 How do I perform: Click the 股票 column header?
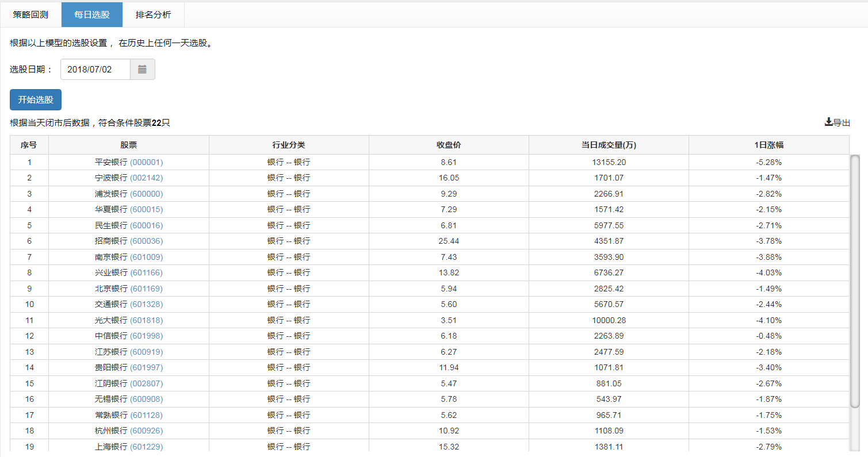click(129, 145)
